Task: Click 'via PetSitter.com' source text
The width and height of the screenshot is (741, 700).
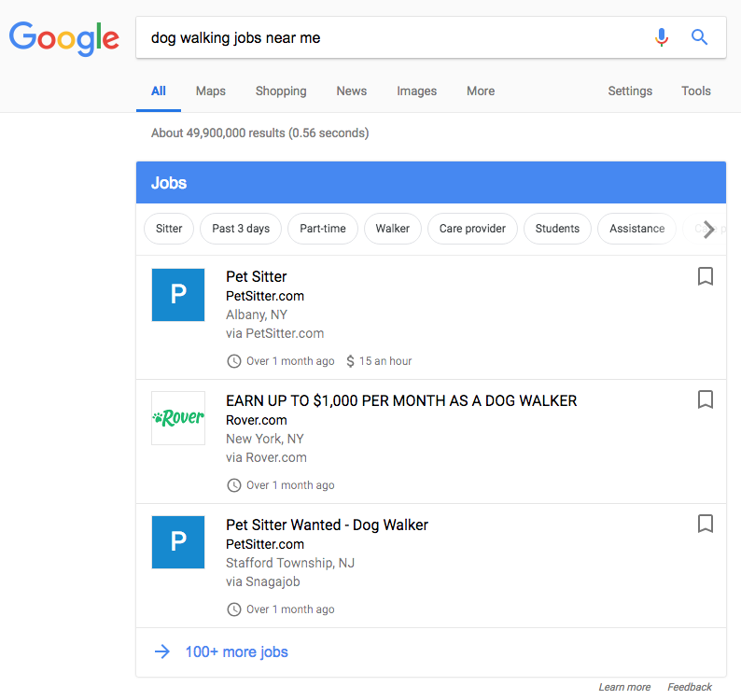Action: [274, 334]
